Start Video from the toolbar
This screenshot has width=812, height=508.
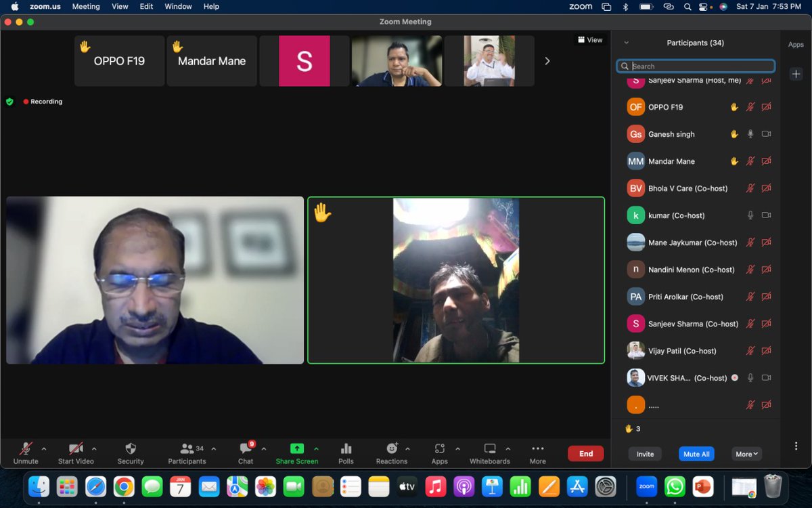76,453
